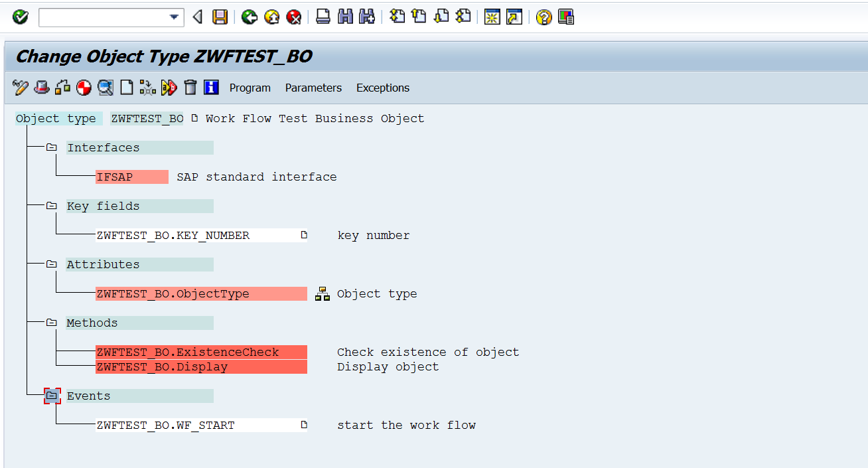Viewport: 868px width, 468px height.
Task: Click the red-white circle Check icon
Action: pyautogui.click(x=84, y=87)
